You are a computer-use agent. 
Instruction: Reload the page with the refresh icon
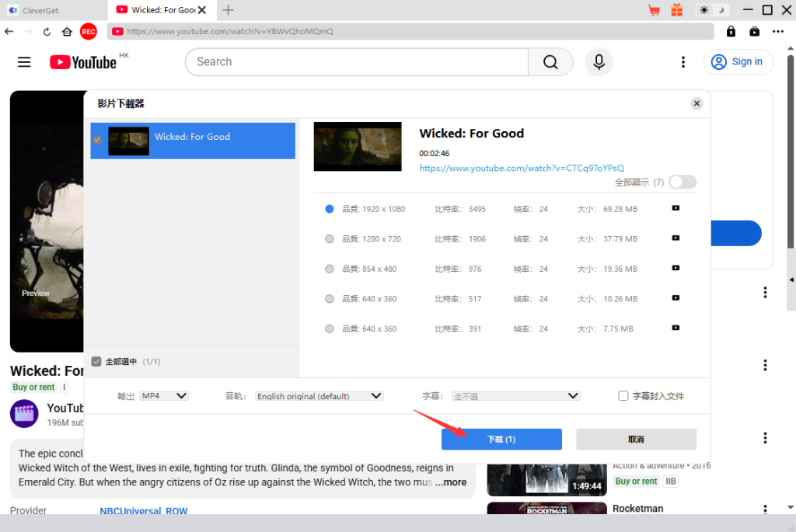tap(47, 31)
